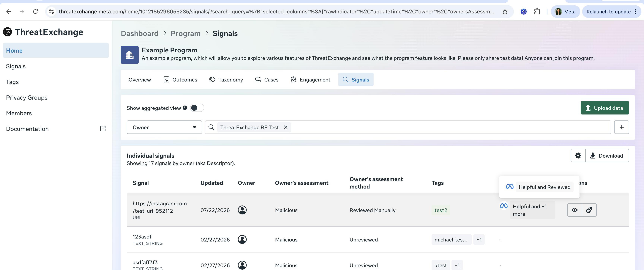
Task: Go to Dashboard in the breadcrumb
Action: [x=140, y=34]
